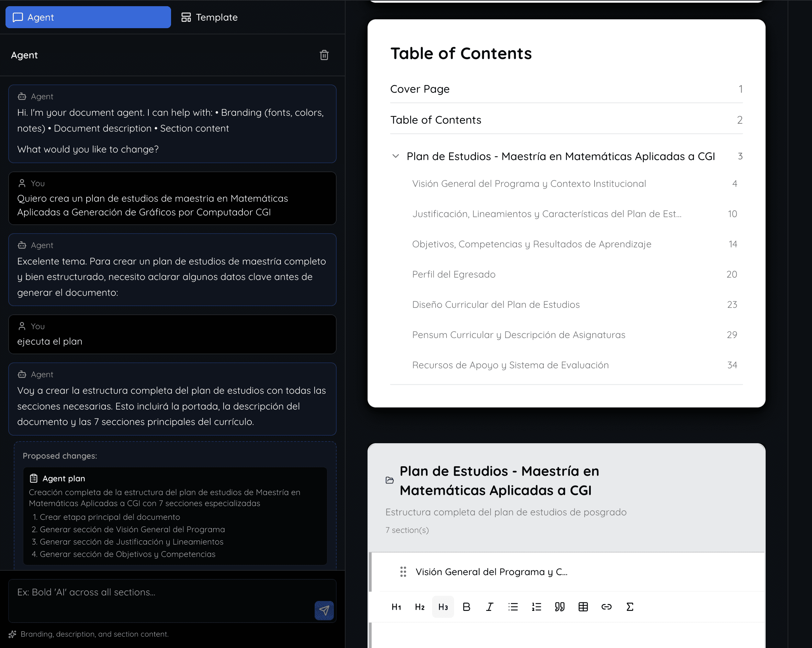Apply Heading 2 formatting
This screenshot has width=812, height=648.
pos(419,607)
